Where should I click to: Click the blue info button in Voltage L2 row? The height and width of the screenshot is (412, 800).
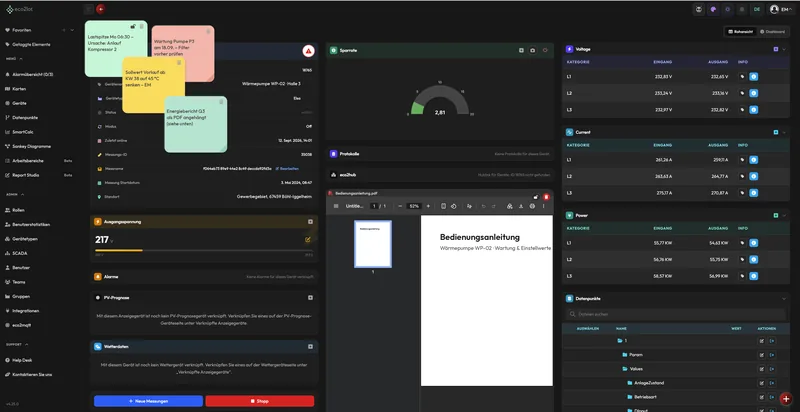754,93
